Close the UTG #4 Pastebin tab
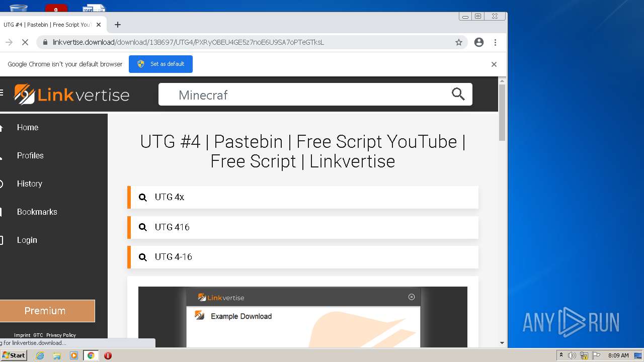This screenshot has width=644, height=362. pos(99,25)
